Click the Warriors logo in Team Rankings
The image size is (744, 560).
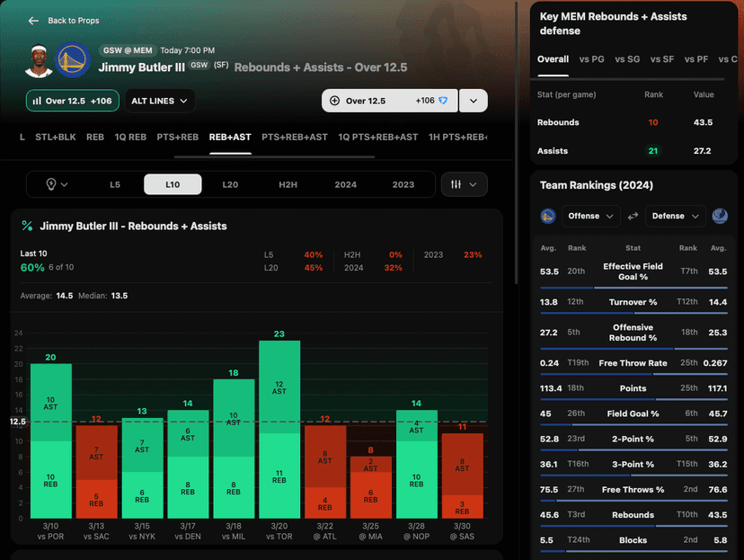pyautogui.click(x=548, y=216)
